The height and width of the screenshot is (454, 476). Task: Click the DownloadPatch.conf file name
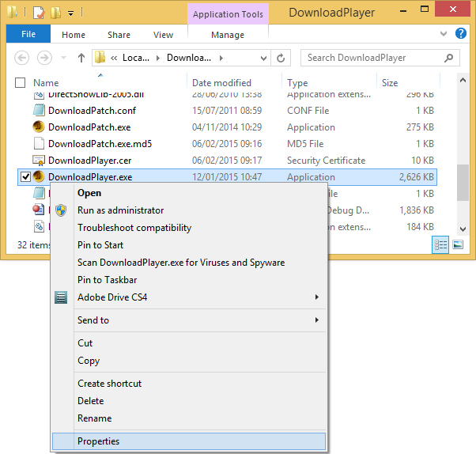[x=92, y=111]
